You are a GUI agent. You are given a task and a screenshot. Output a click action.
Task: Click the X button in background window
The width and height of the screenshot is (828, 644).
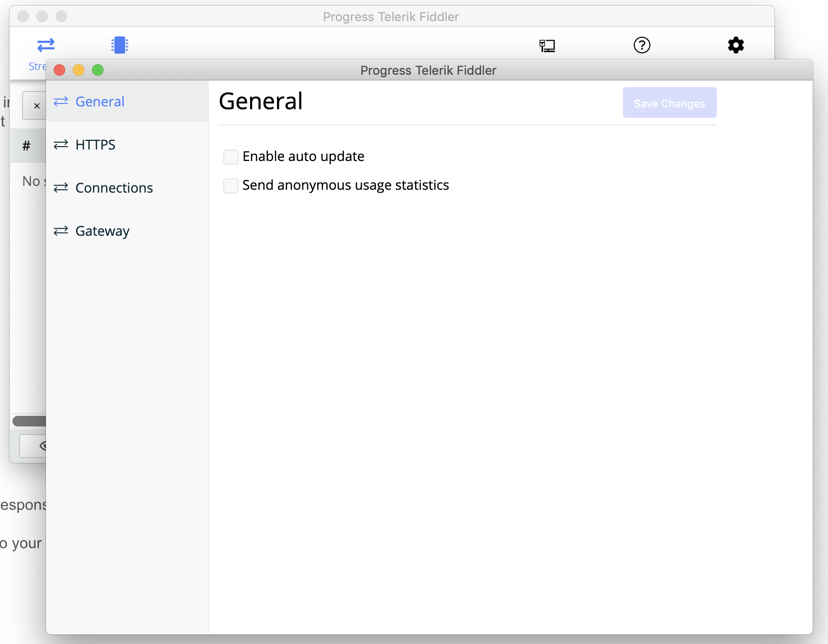(x=36, y=106)
